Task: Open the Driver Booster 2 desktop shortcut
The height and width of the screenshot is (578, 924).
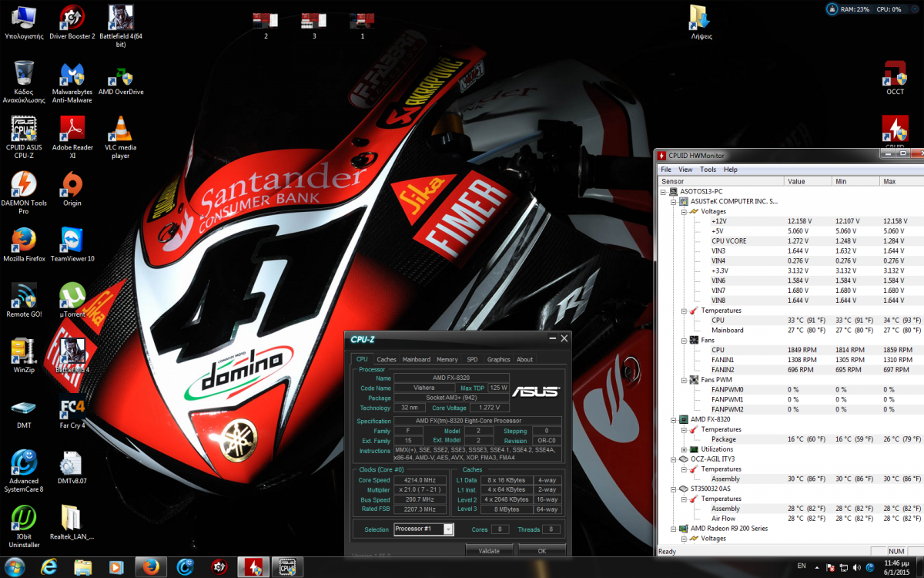Action: click(72, 22)
